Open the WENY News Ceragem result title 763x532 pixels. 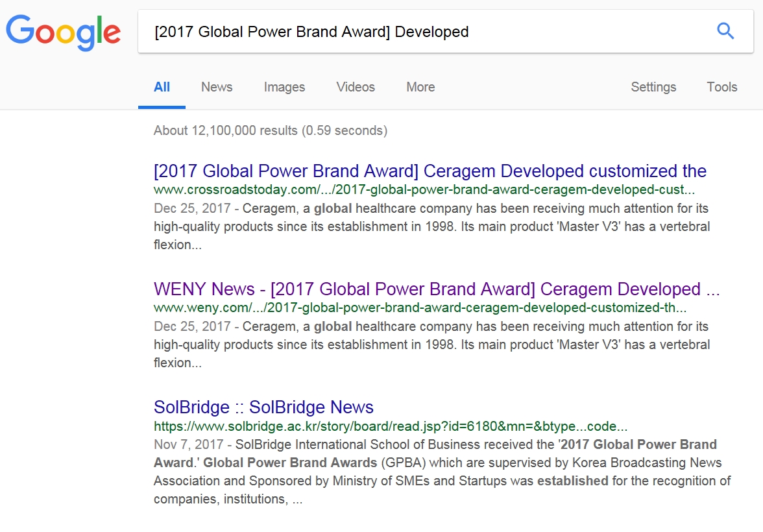[437, 289]
